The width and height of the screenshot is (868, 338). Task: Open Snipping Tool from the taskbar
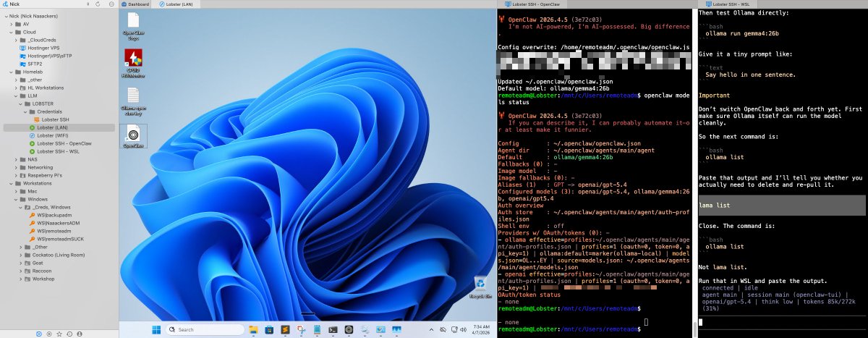[302, 330]
